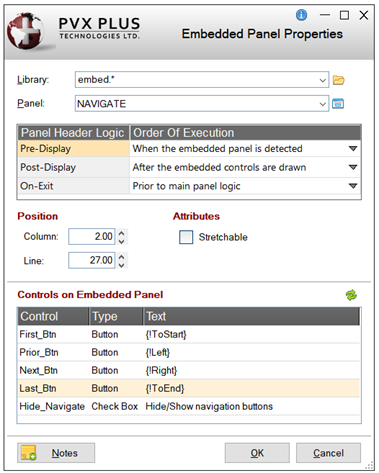Image resolution: width=379 pixels, height=473 pixels.
Task: Click the panel designer icon beside Panel
Action: (x=338, y=104)
